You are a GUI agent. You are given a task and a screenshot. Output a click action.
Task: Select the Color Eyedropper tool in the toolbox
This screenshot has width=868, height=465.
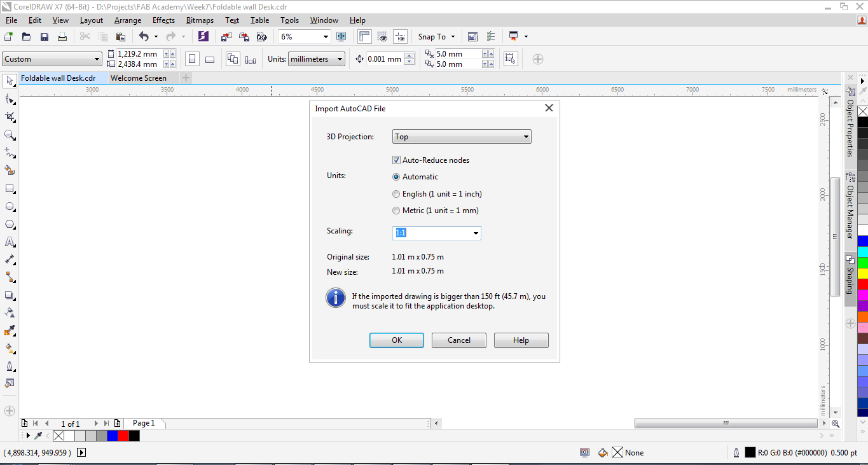click(10, 331)
